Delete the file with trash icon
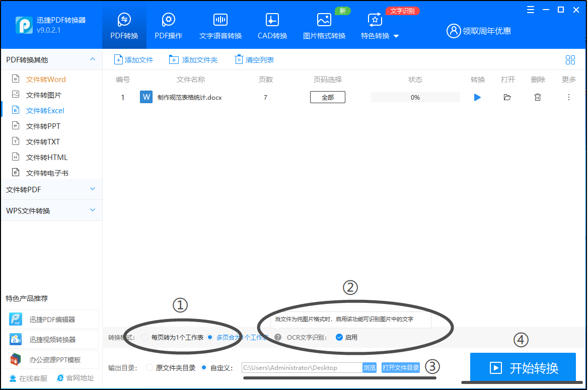 pyautogui.click(x=537, y=97)
